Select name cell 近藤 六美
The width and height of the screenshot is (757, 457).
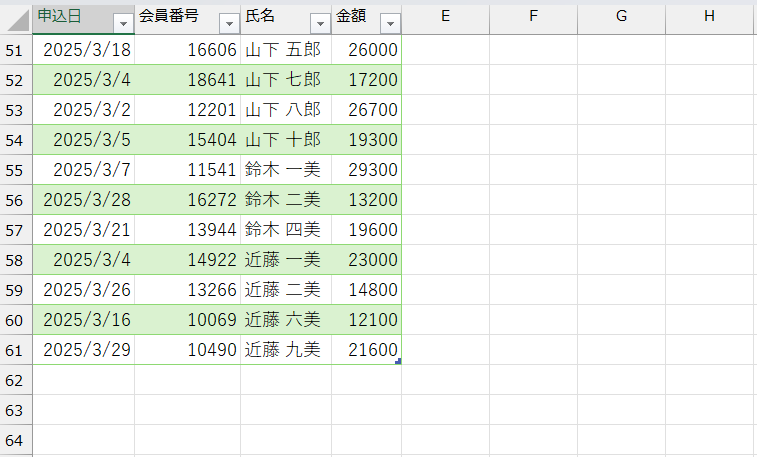[286, 319]
